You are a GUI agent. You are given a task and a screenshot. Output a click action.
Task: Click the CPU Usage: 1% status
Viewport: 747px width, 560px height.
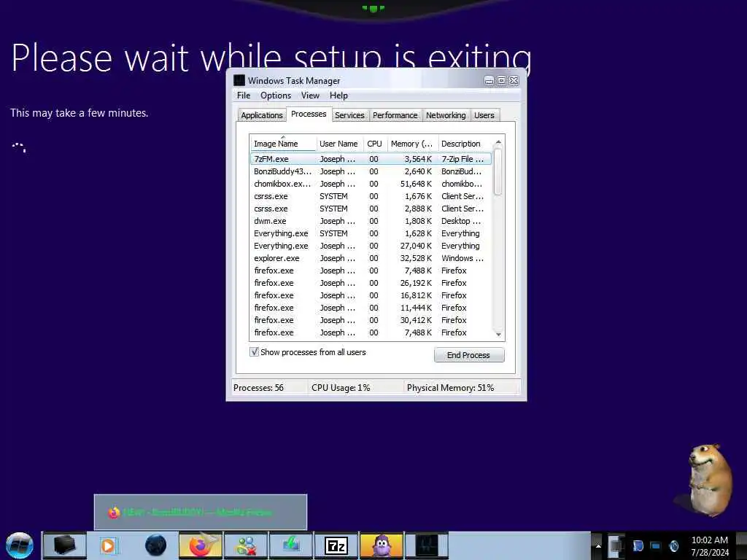coord(341,388)
